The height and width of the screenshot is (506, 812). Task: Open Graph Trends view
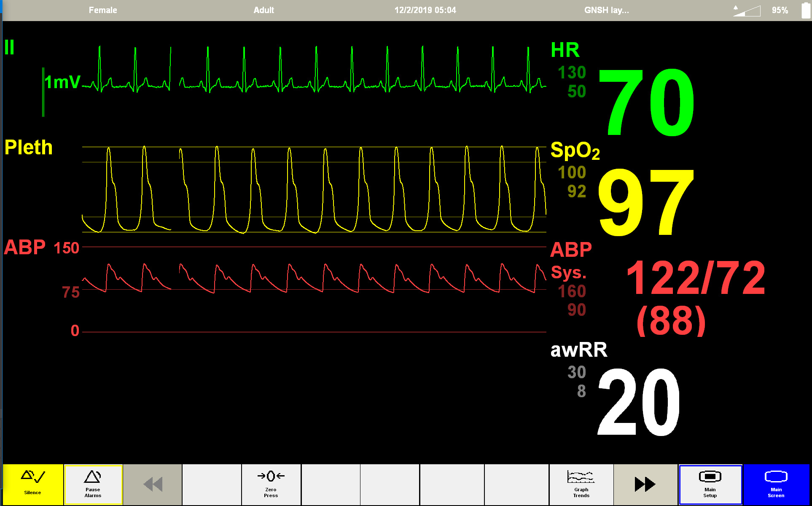[x=581, y=484]
